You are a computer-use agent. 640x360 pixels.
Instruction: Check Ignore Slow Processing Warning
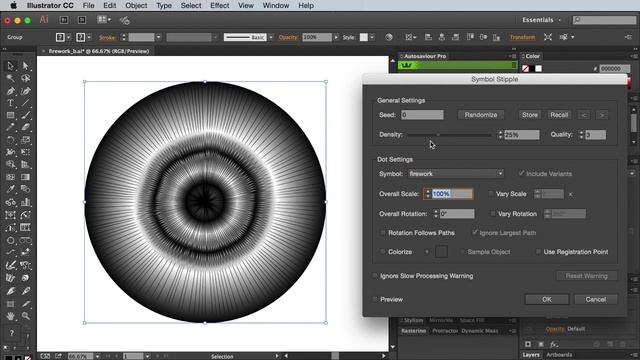pos(375,276)
